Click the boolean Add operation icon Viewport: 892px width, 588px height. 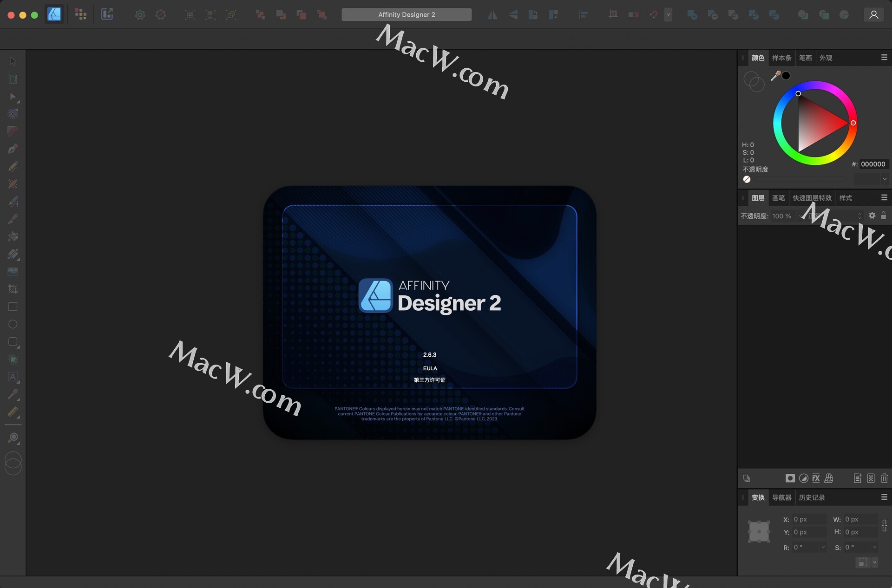[x=692, y=15]
